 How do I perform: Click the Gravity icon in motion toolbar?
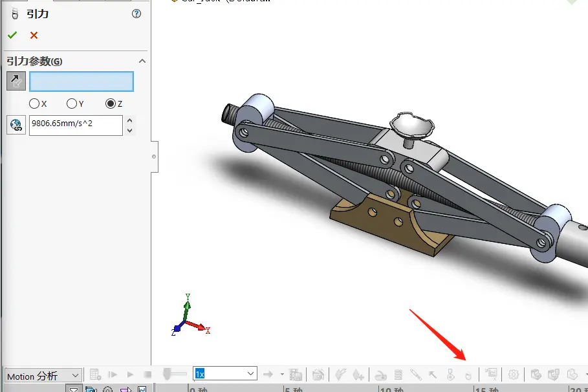(468, 375)
